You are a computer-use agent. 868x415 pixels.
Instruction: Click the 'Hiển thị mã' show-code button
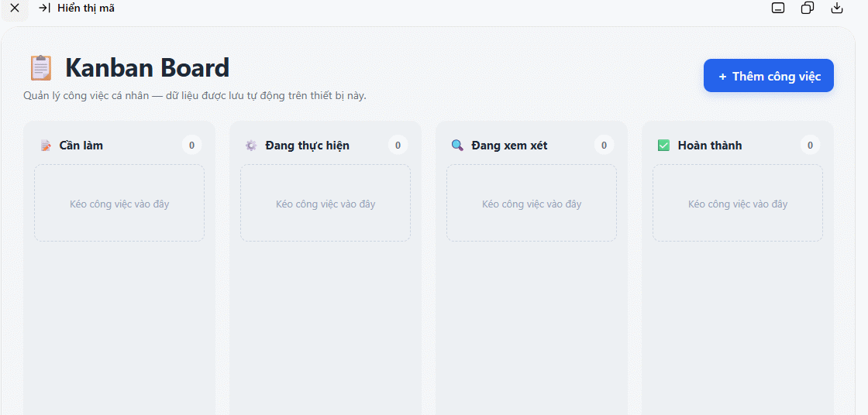point(77,9)
